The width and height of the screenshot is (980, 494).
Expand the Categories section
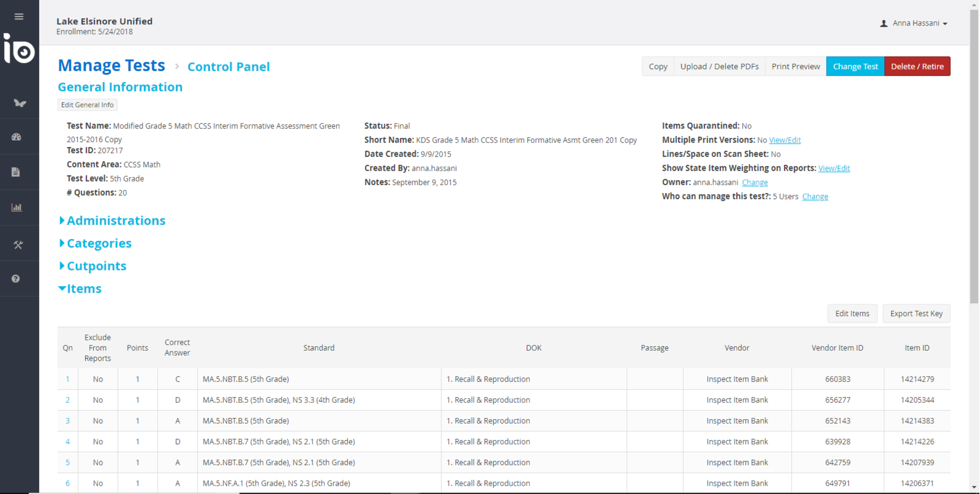coord(99,243)
